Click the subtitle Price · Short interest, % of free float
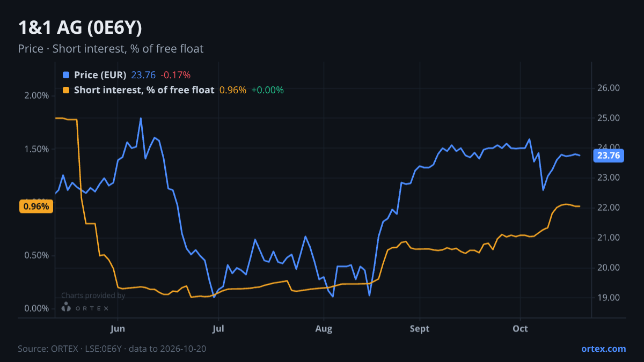Screen dimensions: 644x362 tap(111, 49)
